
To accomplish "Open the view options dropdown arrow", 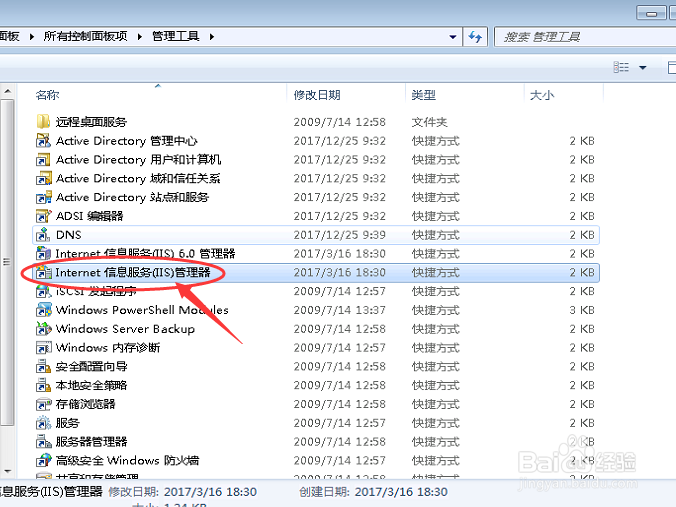I will pyautogui.click(x=642, y=67).
